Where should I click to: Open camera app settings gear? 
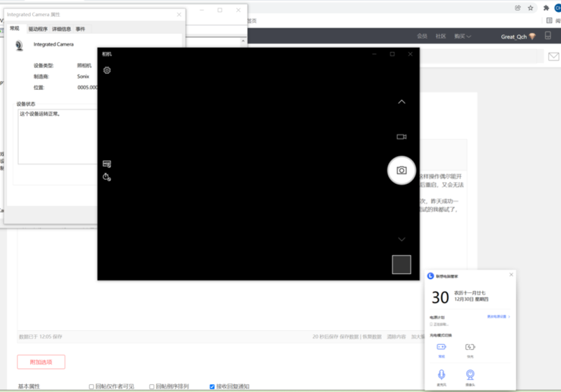[x=107, y=70]
